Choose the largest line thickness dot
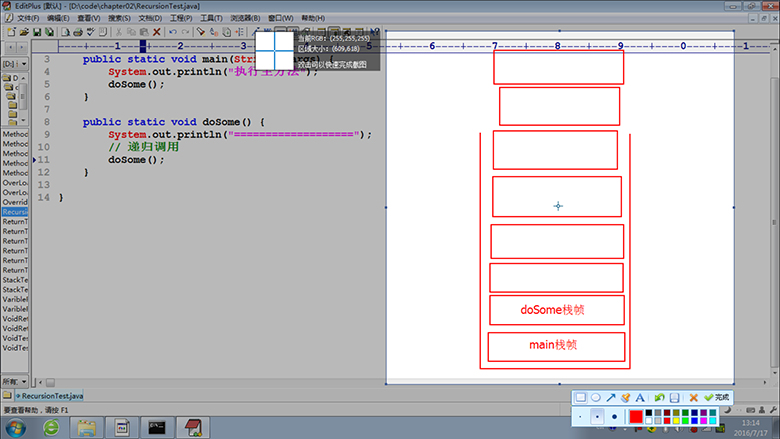780x439 pixels. [614, 416]
